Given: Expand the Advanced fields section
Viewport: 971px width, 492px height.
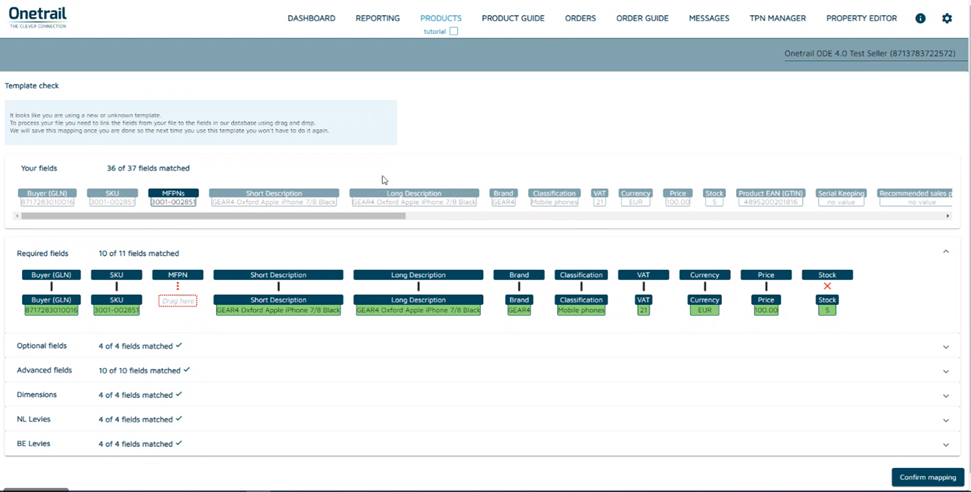Looking at the screenshot, I should [945, 371].
